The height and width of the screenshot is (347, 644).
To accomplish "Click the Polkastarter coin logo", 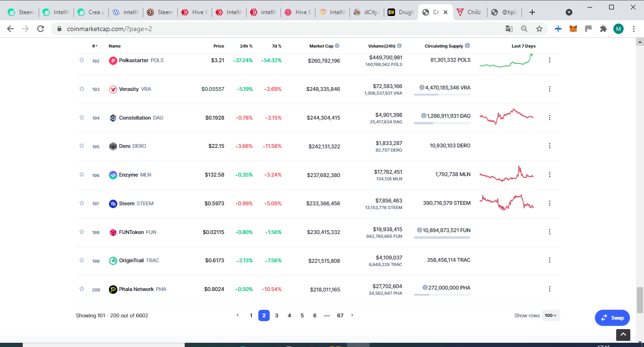I will coord(113,61).
